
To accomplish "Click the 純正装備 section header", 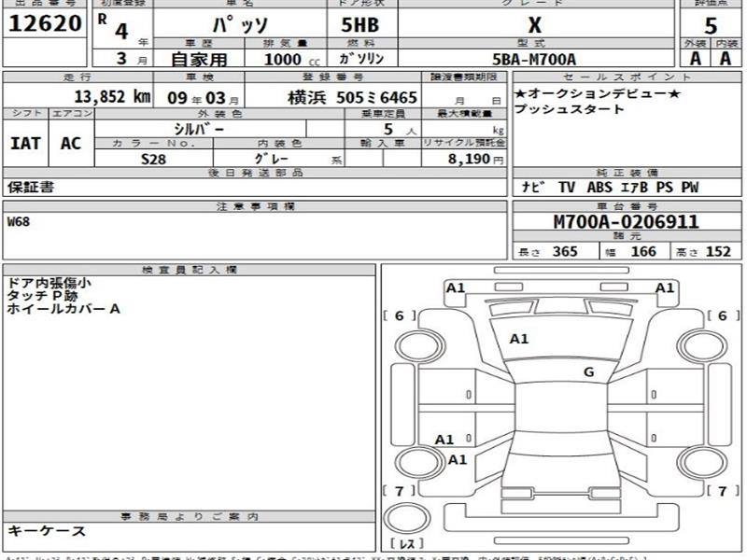I will [627, 173].
